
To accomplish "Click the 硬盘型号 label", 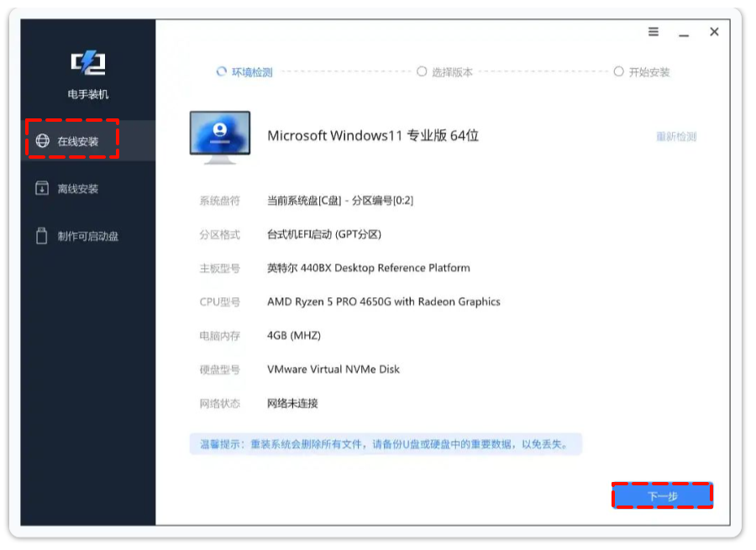I will 220,369.
